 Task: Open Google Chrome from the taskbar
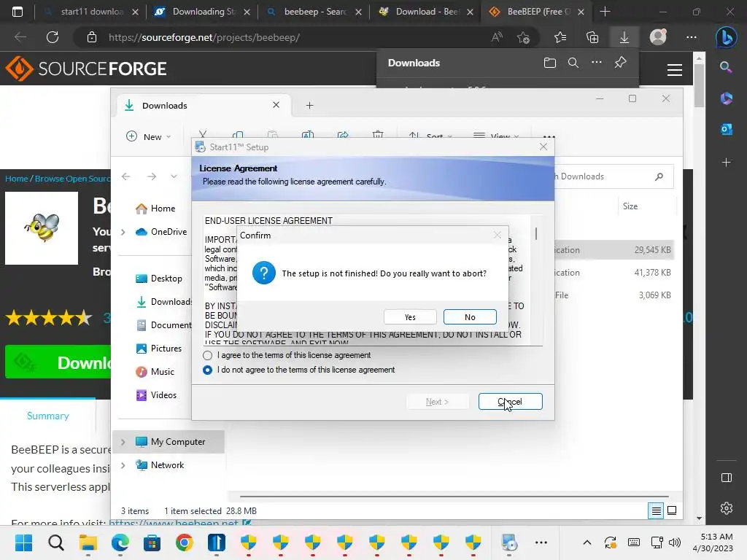pyautogui.click(x=185, y=542)
